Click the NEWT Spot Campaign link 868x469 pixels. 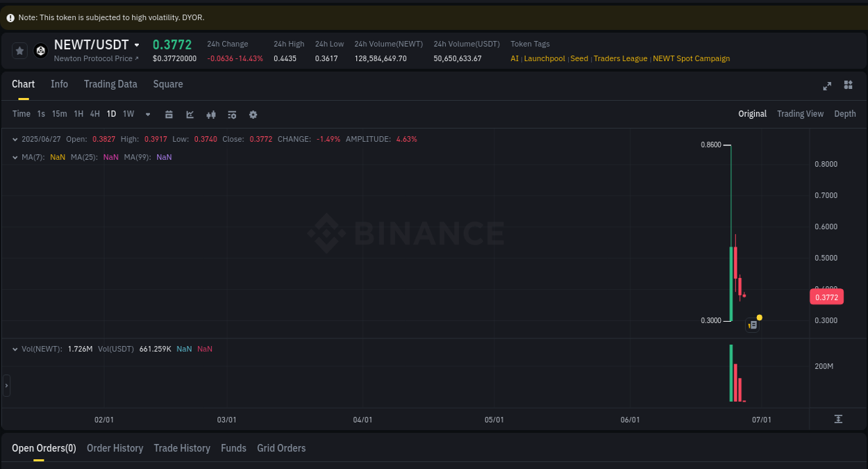point(692,58)
